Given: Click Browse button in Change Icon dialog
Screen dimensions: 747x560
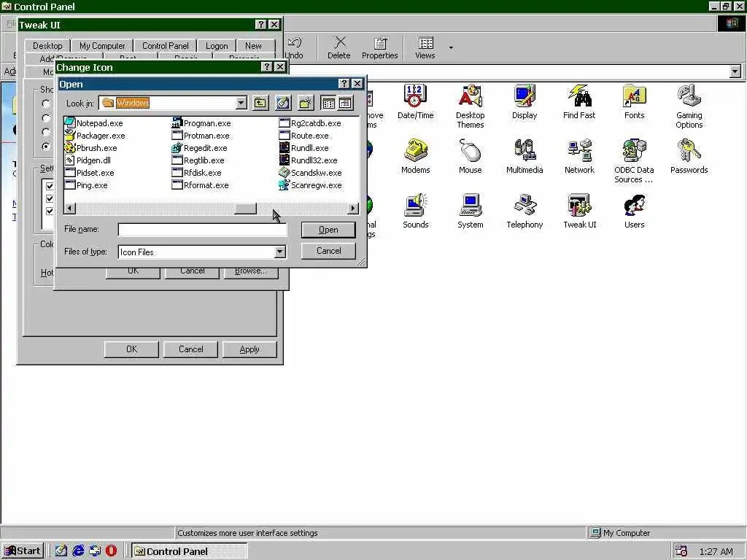Looking at the screenshot, I should 251,271.
